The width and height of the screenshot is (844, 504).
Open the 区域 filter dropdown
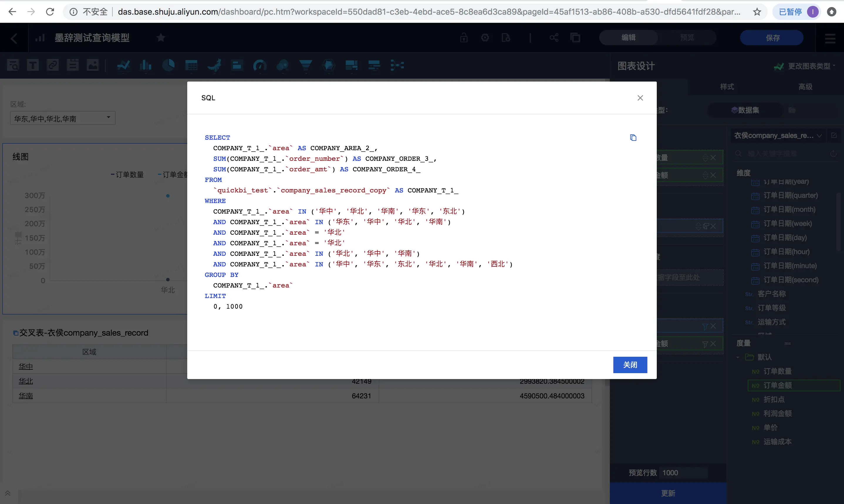pyautogui.click(x=63, y=118)
